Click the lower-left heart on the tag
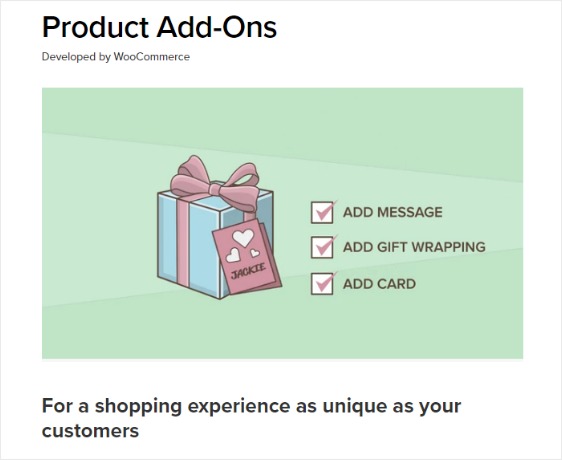 click(233, 255)
